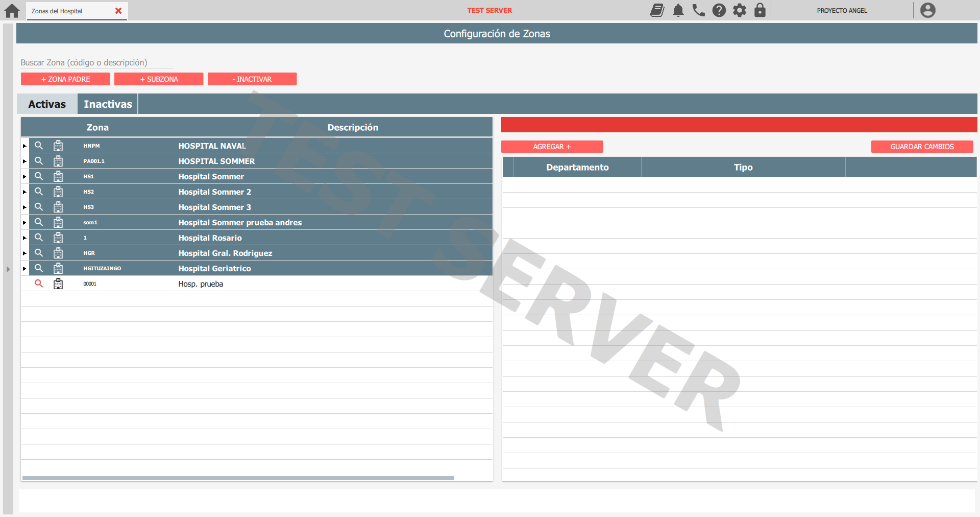
Task: Focus the Buscar Zona search field
Action: click(97, 62)
